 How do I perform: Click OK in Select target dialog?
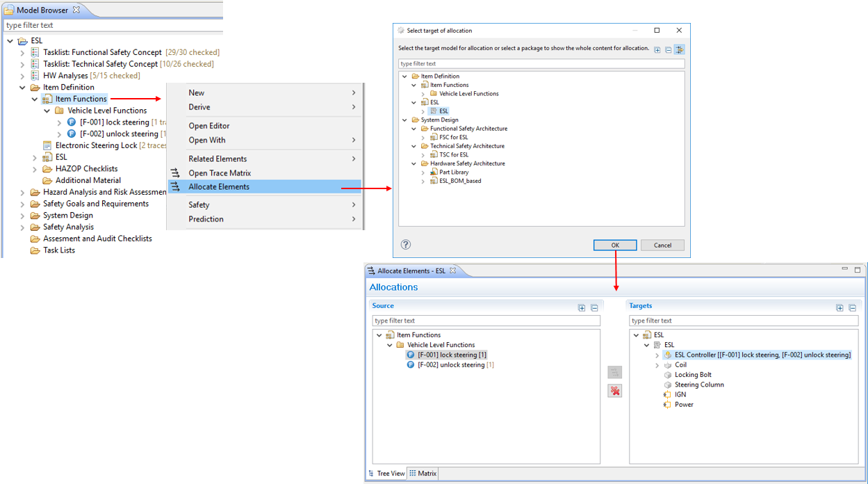(x=615, y=245)
